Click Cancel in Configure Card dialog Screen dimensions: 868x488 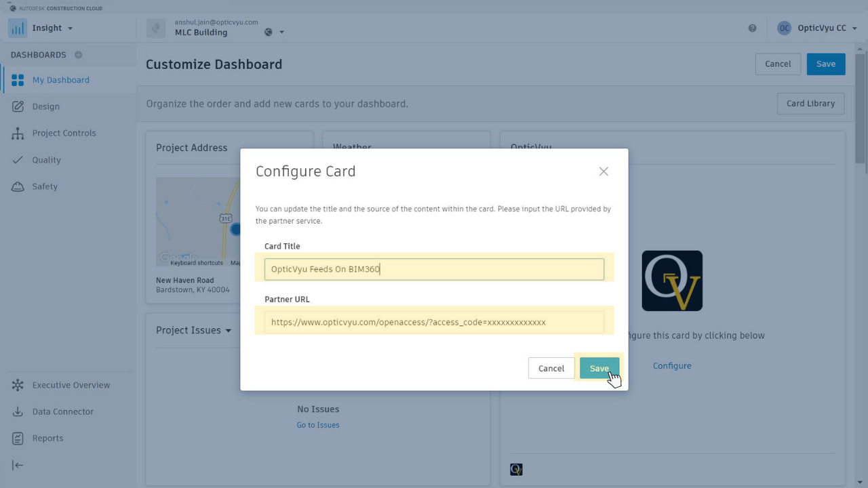(x=551, y=368)
